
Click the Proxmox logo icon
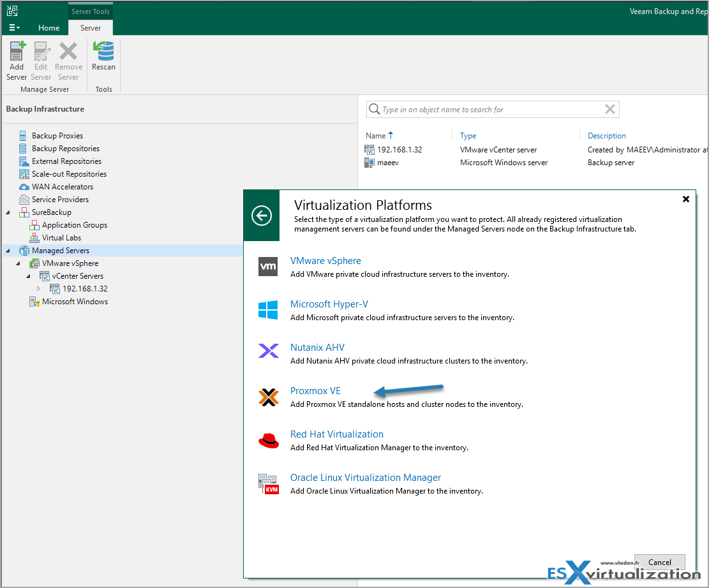(x=269, y=397)
